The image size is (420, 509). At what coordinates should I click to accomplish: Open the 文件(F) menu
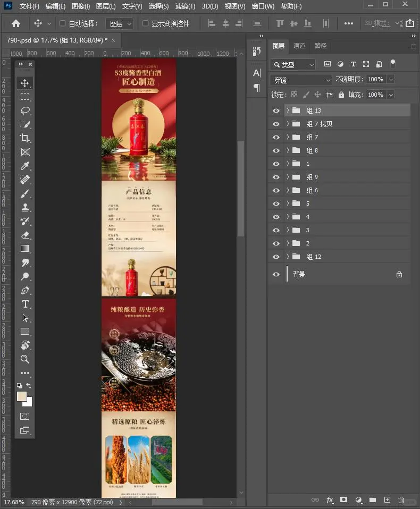click(x=29, y=6)
